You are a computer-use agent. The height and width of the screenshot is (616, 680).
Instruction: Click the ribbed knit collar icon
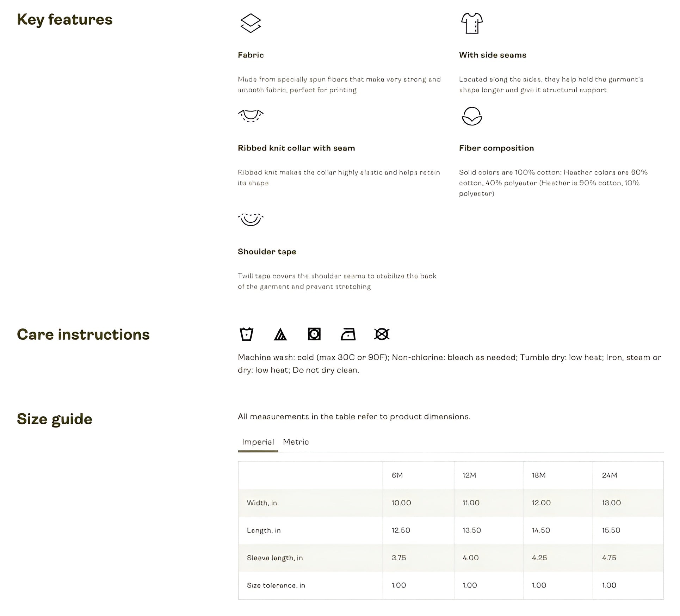pyautogui.click(x=251, y=116)
